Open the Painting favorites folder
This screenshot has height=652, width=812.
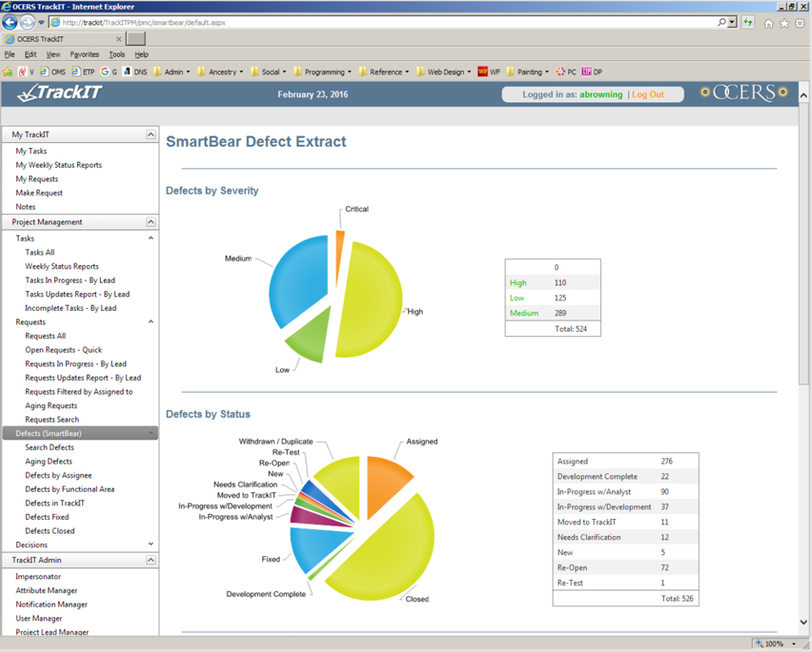(x=528, y=72)
